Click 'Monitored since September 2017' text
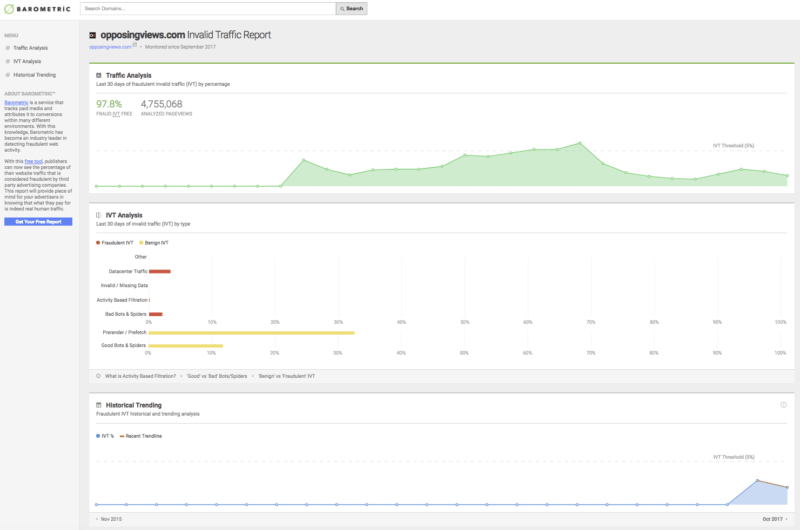The width and height of the screenshot is (800, 530). [x=180, y=47]
